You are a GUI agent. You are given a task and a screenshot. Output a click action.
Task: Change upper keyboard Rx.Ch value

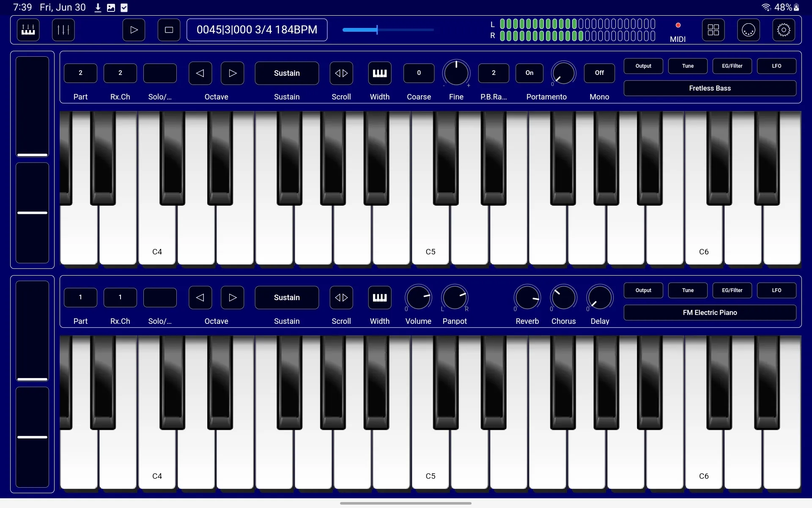click(120, 73)
